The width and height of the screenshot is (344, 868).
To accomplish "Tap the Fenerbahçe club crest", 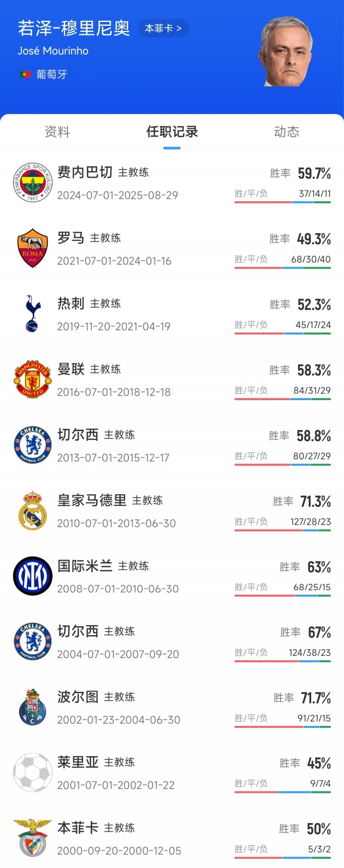I will tap(32, 182).
